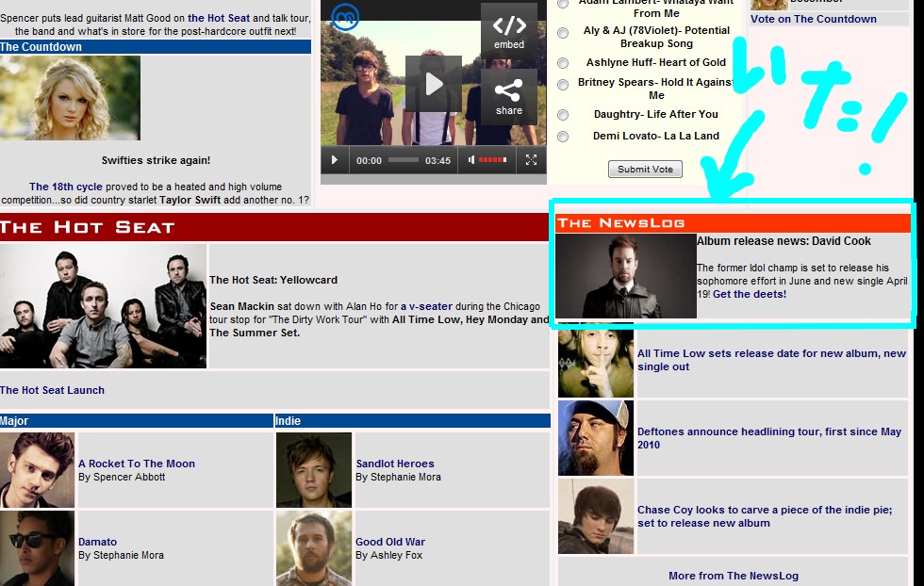The width and height of the screenshot is (924, 586).
Task: Click the Damato sunglasses thumbnail
Action: coord(37,548)
